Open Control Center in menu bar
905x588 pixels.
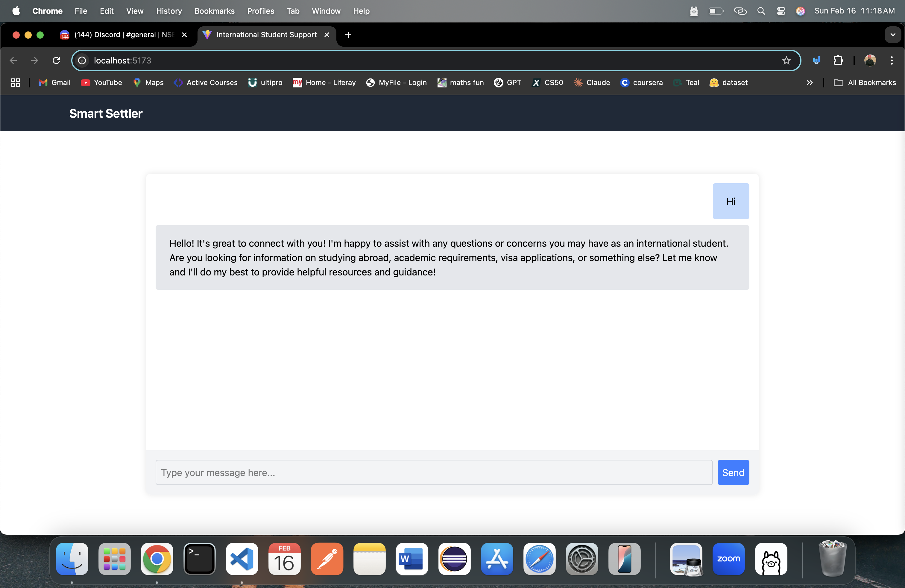click(x=781, y=11)
